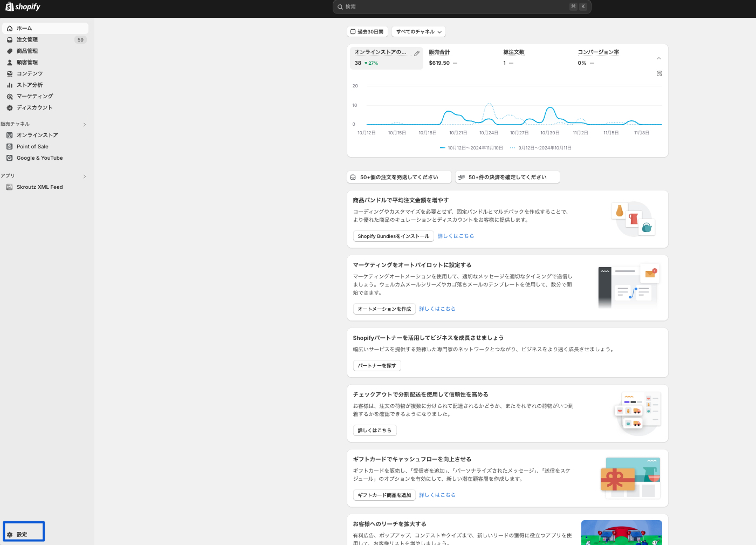This screenshot has height=545, width=756.
Task: Click the Shopify logo in top bar
Action: coord(23,7)
